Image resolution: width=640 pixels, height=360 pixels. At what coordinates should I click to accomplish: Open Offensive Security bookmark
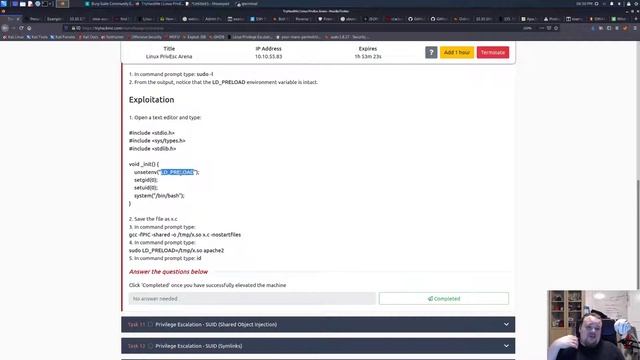[144, 37]
